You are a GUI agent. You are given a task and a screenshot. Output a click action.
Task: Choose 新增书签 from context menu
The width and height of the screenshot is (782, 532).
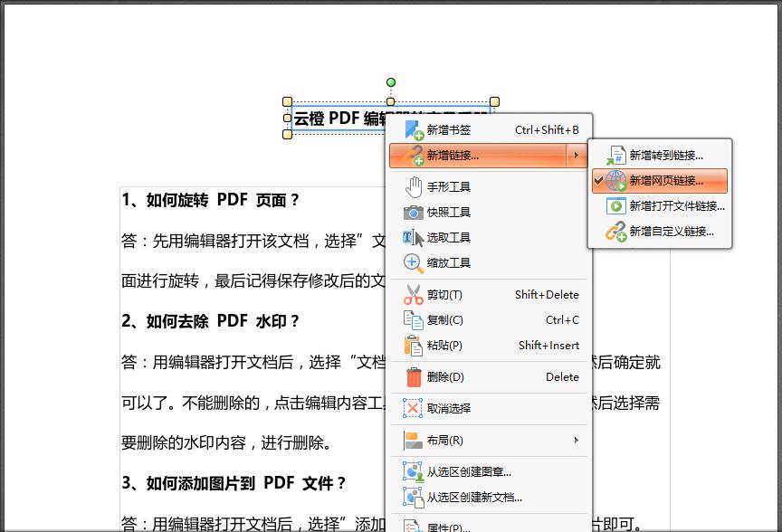coord(491,130)
